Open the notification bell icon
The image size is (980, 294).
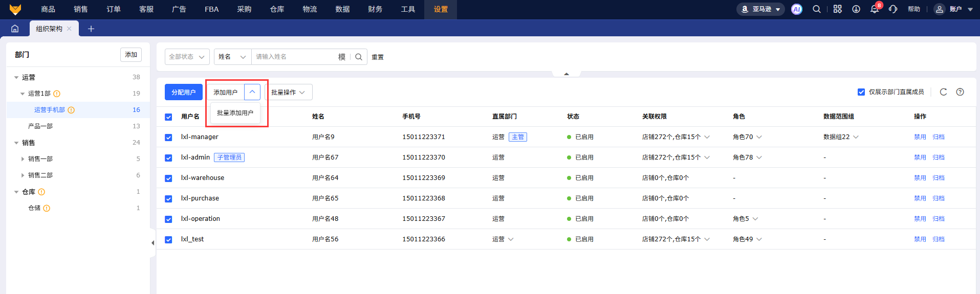tap(875, 9)
